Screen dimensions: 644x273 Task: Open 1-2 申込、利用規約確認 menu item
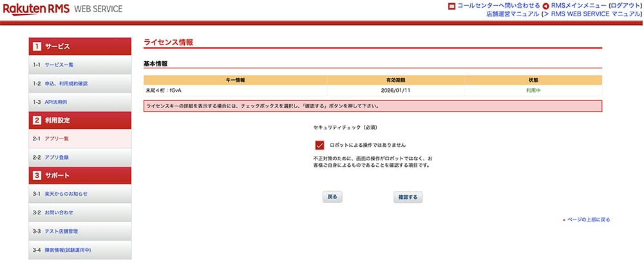tap(66, 84)
